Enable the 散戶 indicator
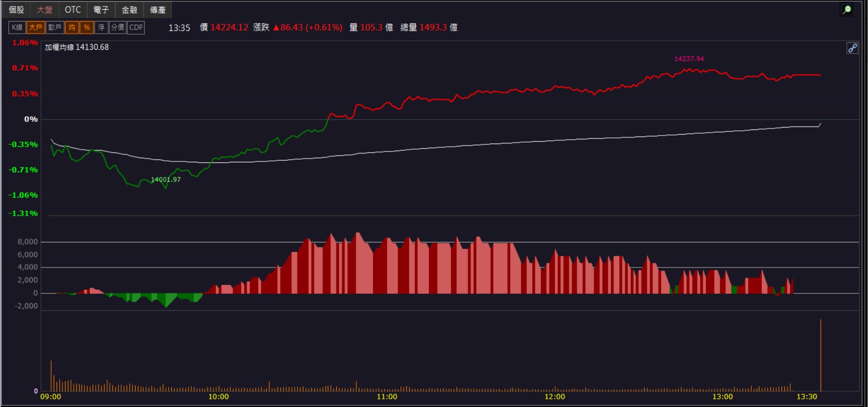Image resolution: width=868 pixels, height=407 pixels. click(x=55, y=27)
